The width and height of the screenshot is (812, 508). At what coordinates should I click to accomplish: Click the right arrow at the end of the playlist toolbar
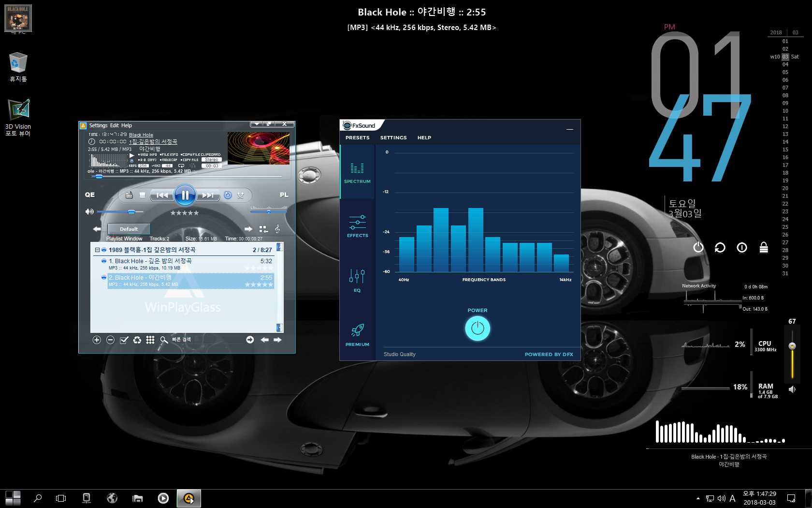277,340
